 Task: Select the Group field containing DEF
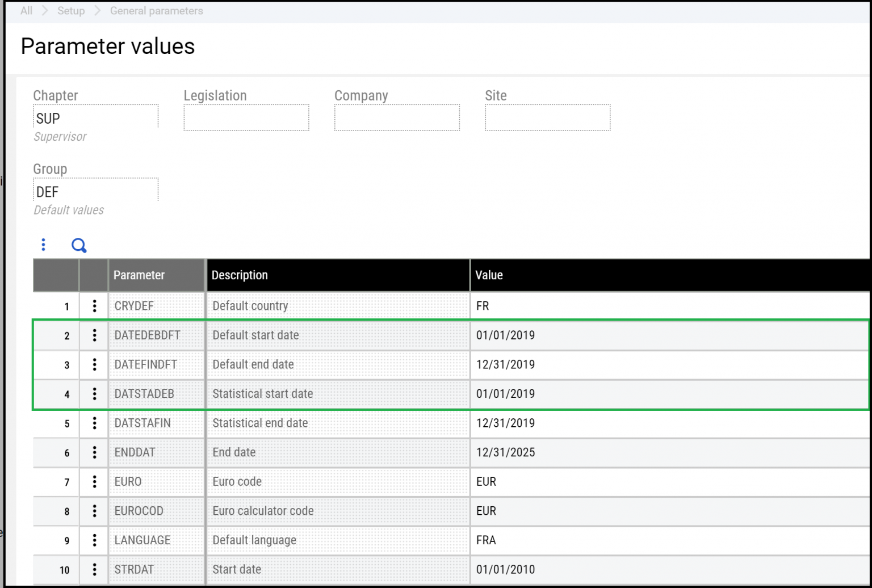pos(95,191)
